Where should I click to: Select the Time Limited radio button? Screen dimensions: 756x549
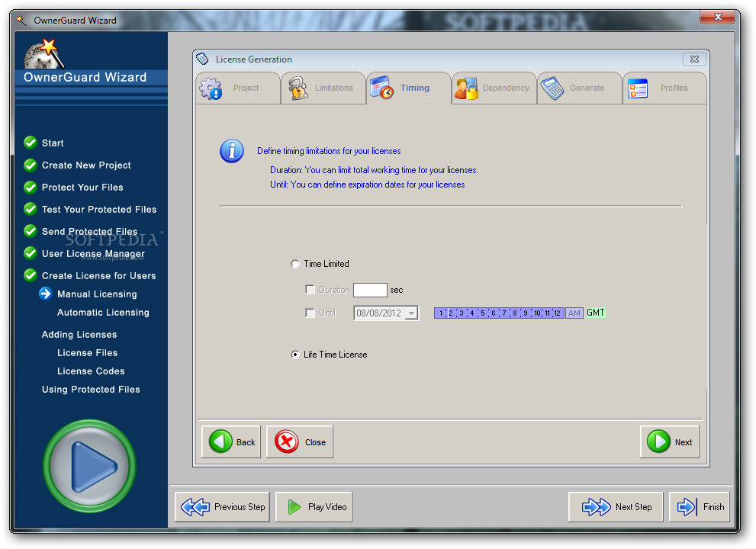click(295, 264)
